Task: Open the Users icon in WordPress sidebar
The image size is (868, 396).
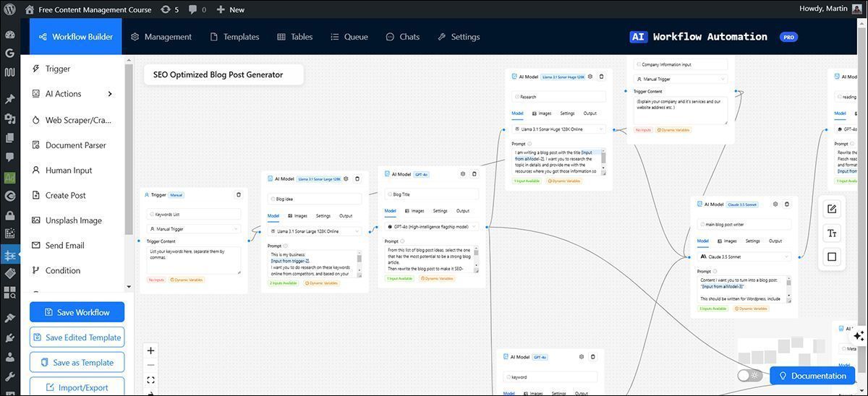Action: click(x=9, y=357)
